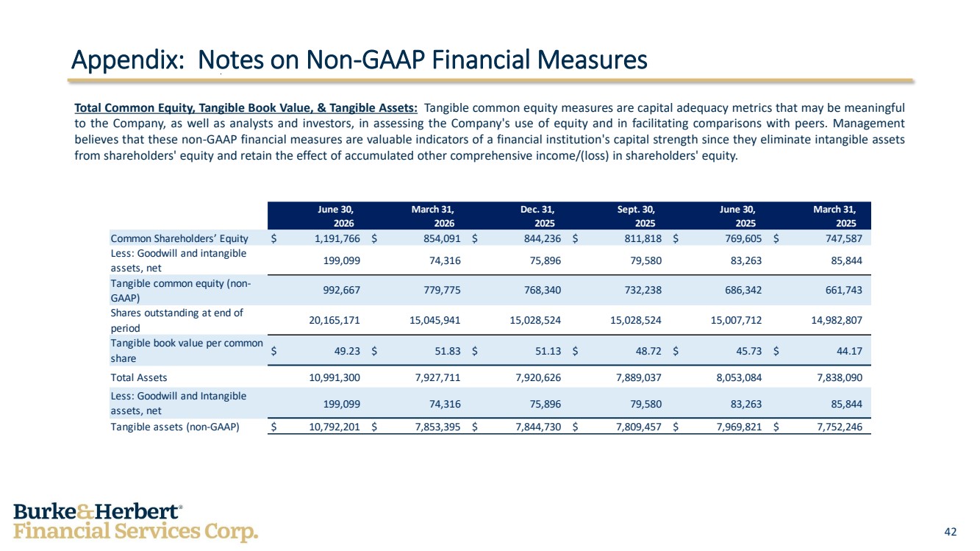Viewport: 980px width, 551px height.
Task: Click the Total Assets row label
Action: tap(139, 377)
